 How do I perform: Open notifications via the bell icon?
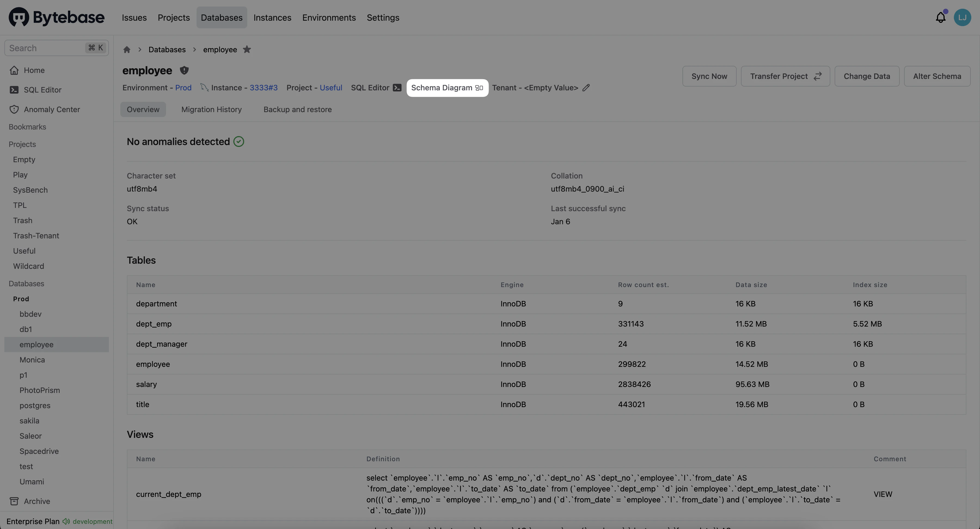point(941,17)
